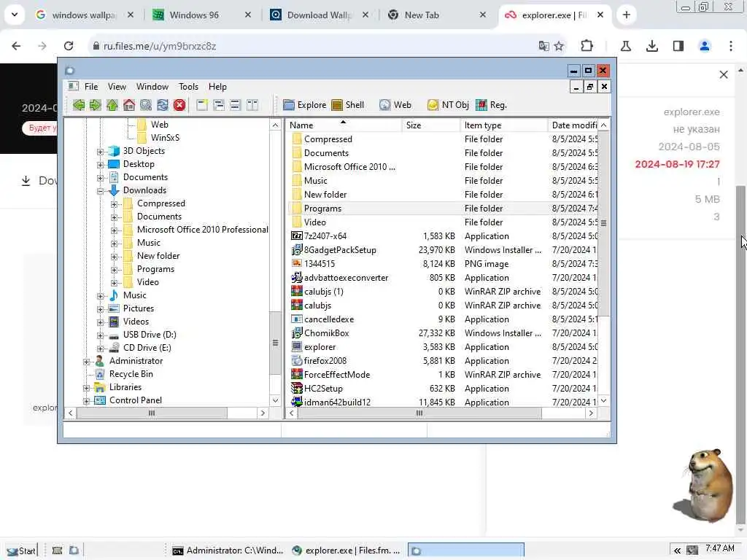Expand the Desktop tree node
Screen dimensions: 747x560
100,165
